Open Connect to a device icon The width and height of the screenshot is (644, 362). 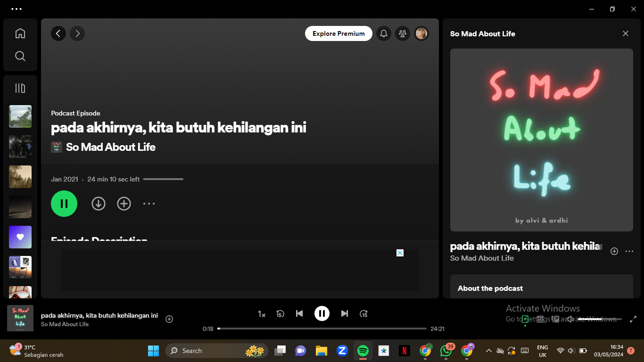[555, 319]
